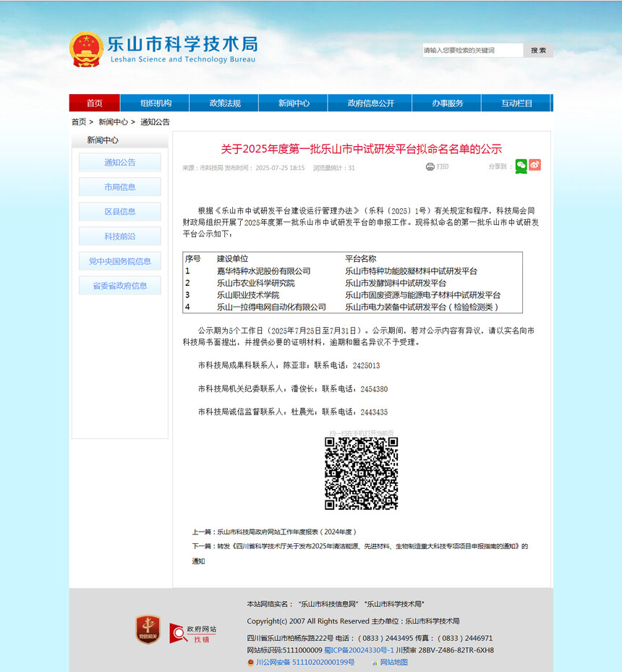Click the 本站网络实名 footer line
The width and height of the screenshot is (622, 672).
point(336,604)
